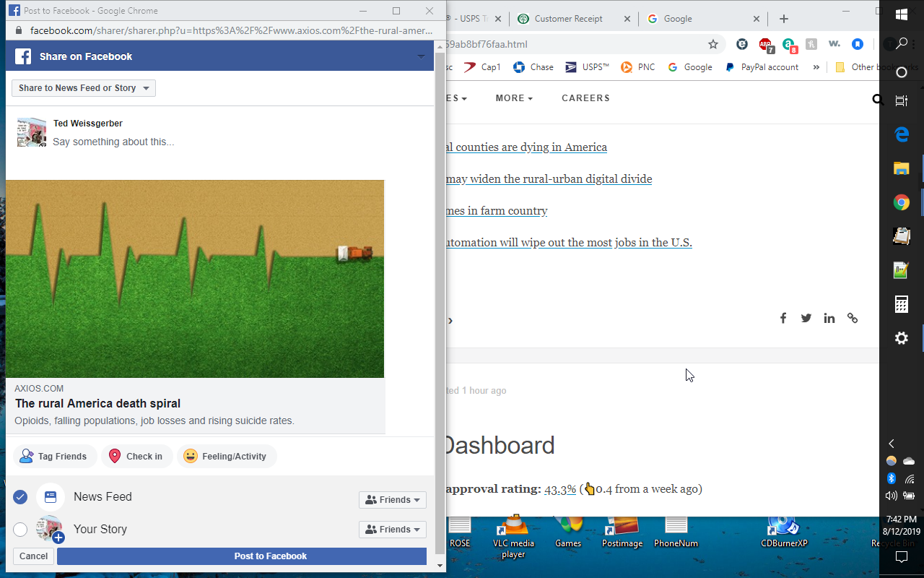Bookmark this page with the star icon
Screen dimensions: 924x578
(713, 44)
